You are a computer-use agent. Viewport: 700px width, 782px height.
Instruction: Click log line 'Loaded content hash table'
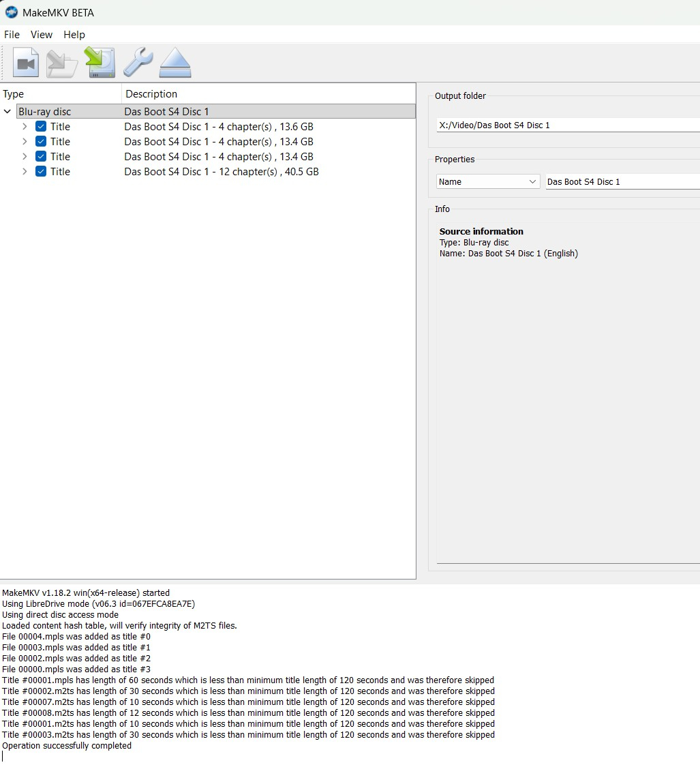pos(120,625)
